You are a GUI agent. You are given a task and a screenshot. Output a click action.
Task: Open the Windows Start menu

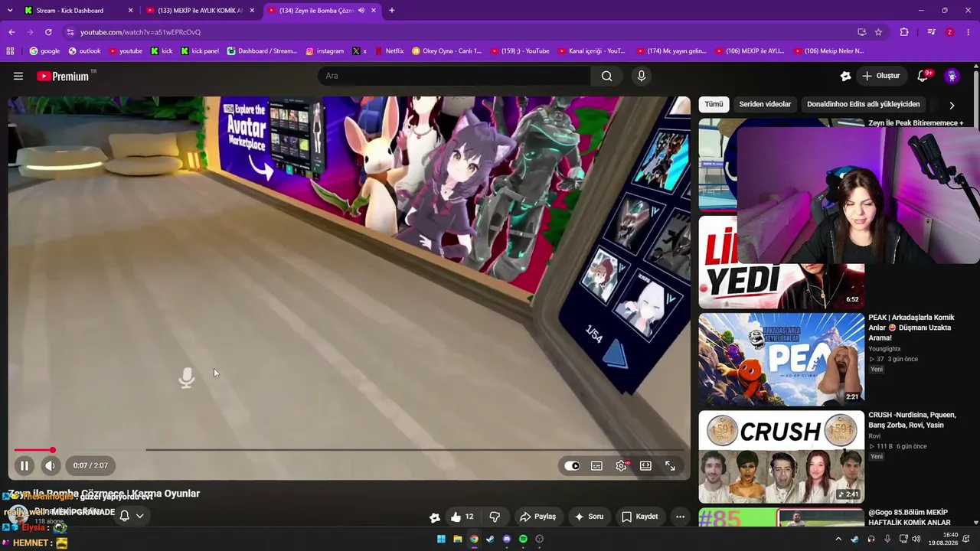(441, 539)
